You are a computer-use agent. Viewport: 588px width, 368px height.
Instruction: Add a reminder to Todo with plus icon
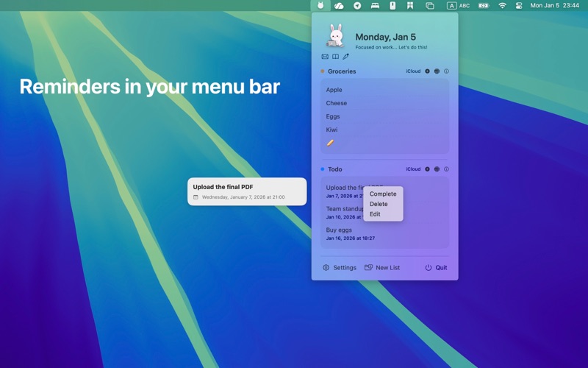coord(427,169)
